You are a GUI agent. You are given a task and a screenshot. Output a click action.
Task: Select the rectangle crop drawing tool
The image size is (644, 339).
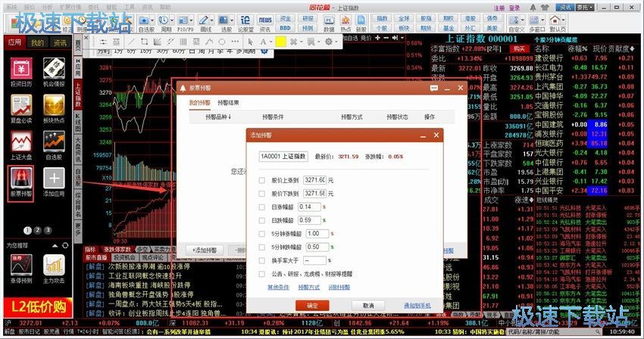point(144,42)
